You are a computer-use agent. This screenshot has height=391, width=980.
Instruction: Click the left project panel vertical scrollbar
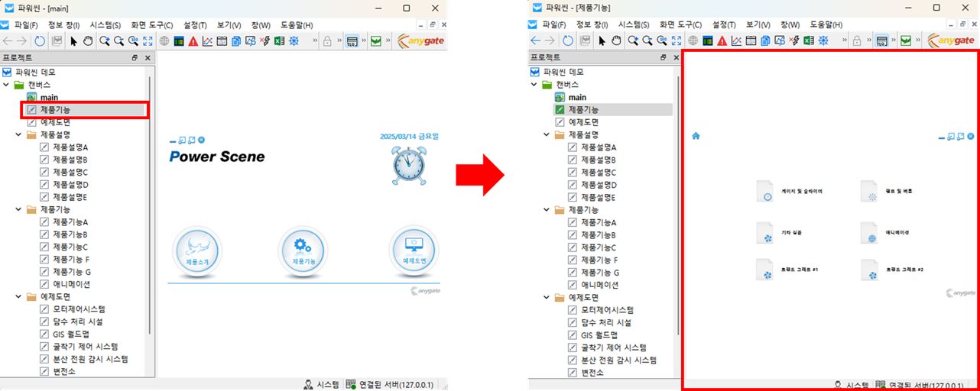point(150,206)
